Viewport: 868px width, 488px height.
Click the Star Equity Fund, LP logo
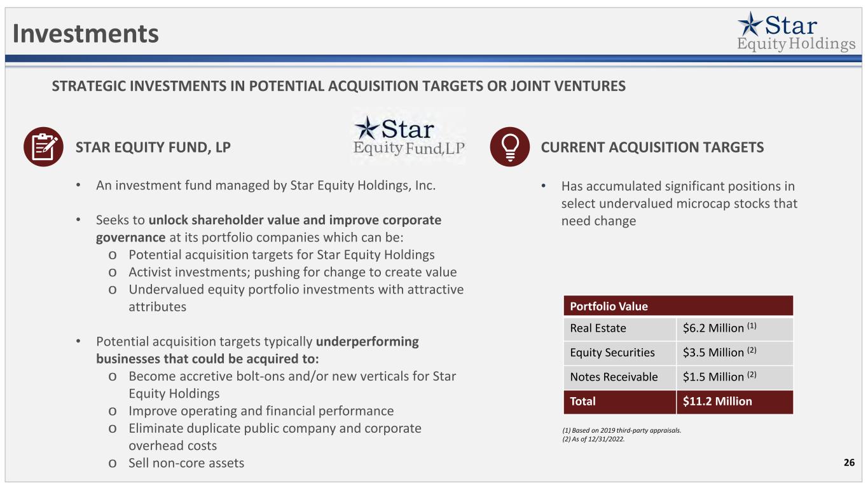tap(410, 137)
